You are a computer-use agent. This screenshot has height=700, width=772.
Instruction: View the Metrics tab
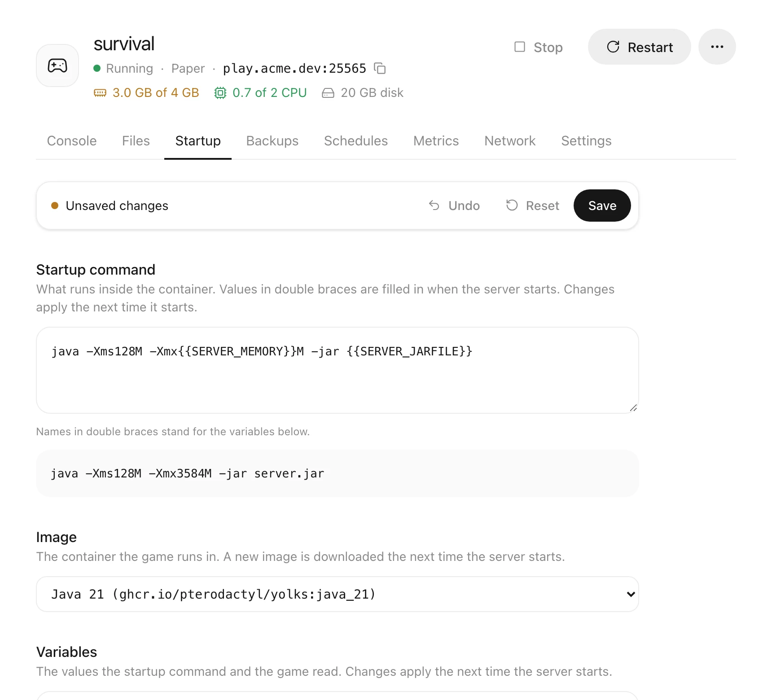click(x=436, y=141)
